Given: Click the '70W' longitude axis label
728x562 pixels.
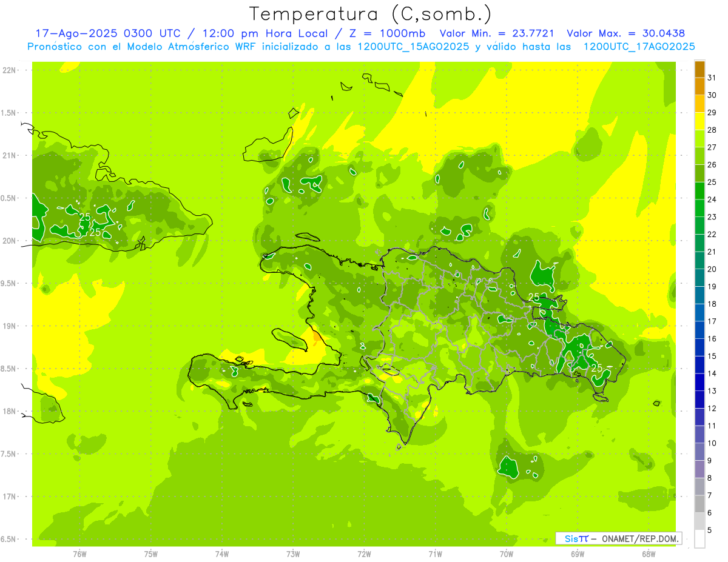Looking at the screenshot, I should point(507,554).
